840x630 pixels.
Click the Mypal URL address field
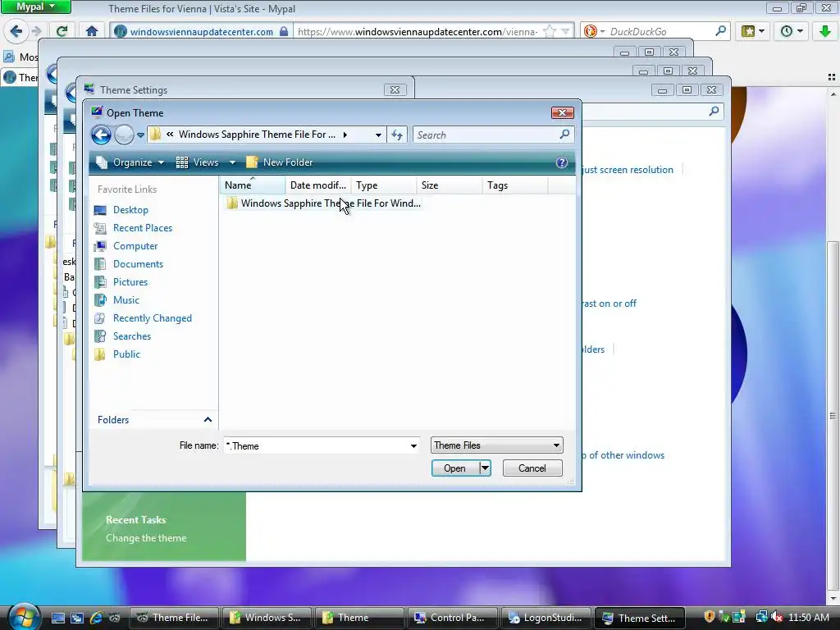pyautogui.click(x=418, y=32)
